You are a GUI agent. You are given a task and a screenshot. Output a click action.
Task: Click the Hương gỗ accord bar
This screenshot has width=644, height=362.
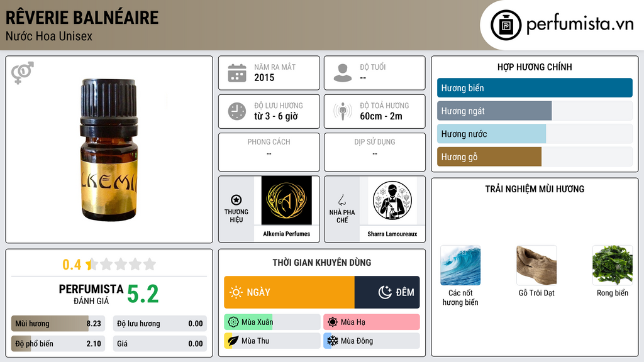535,156
